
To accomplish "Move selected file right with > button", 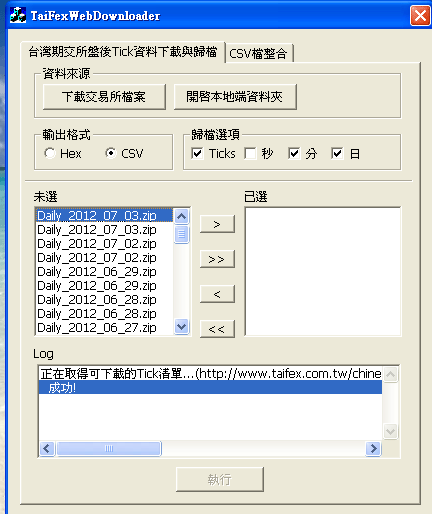I will pos(217,224).
